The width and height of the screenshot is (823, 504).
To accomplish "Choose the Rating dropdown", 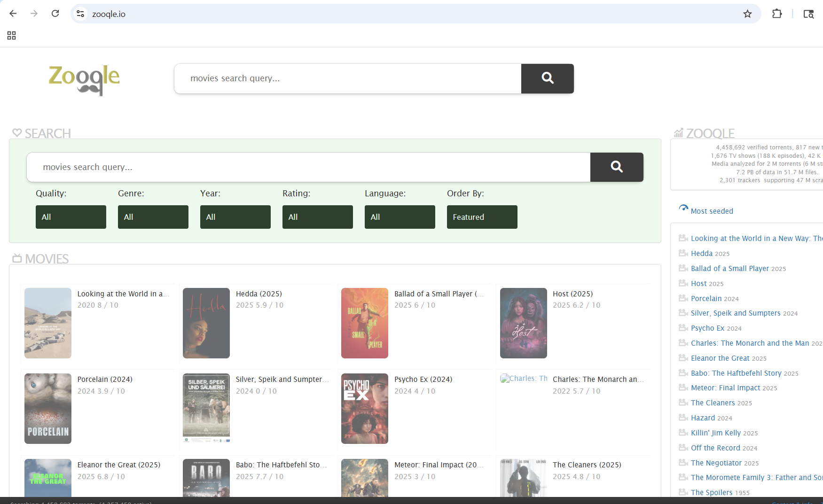I will 318,217.
